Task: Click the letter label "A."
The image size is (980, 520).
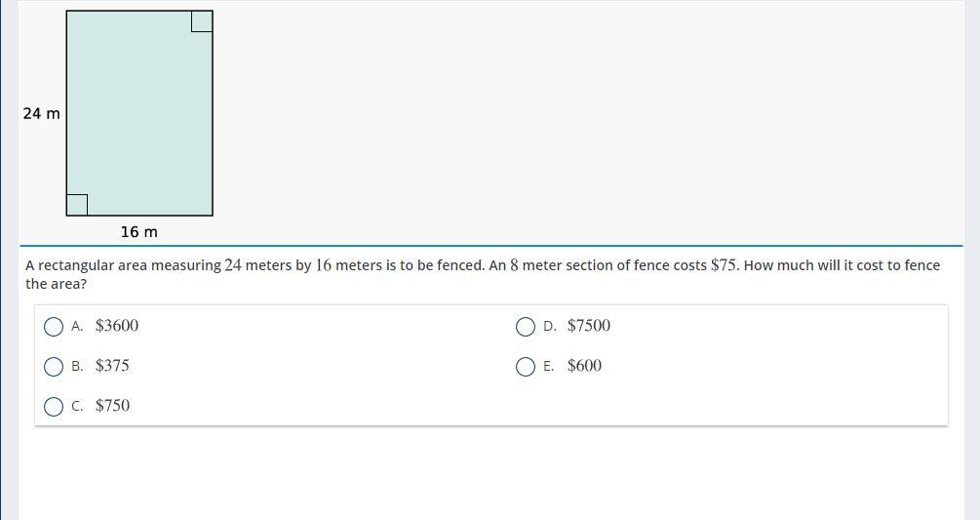Action: pyautogui.click(x=77, y=327)
